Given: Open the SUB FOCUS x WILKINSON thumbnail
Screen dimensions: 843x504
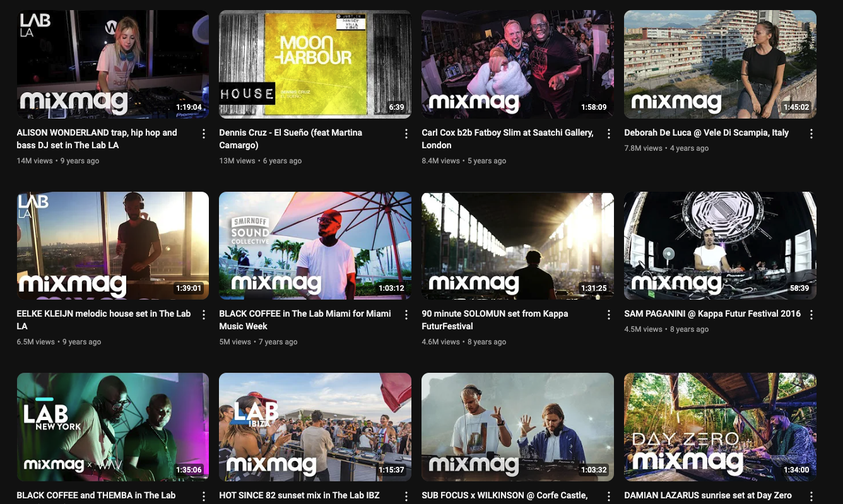Looking at the screenshot, I should pos(517,427).
